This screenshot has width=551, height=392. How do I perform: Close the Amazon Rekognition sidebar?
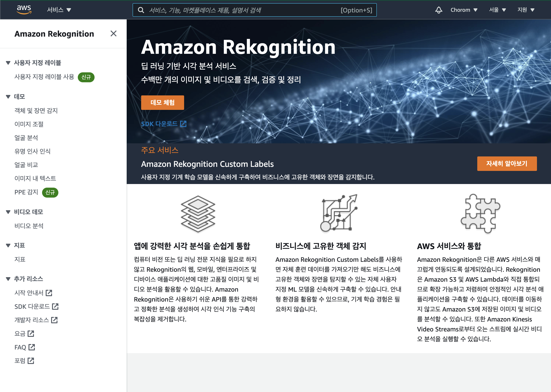[114, 33]
